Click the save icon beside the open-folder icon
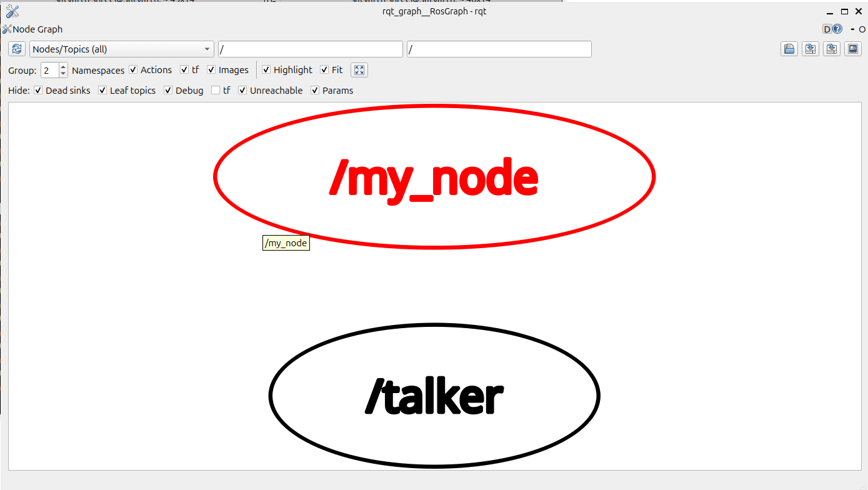868x490 pixels. (811, 49)
